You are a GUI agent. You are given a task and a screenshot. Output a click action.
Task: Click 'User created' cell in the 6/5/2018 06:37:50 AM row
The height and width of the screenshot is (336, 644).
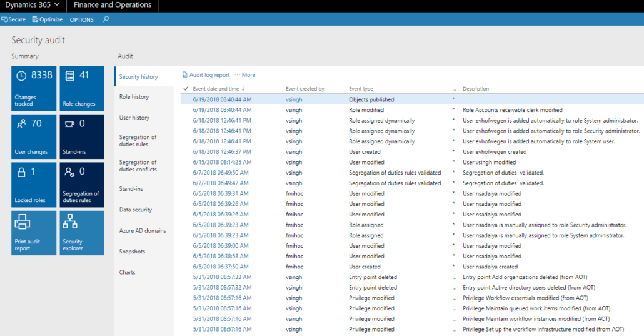[x=365, y=267]
